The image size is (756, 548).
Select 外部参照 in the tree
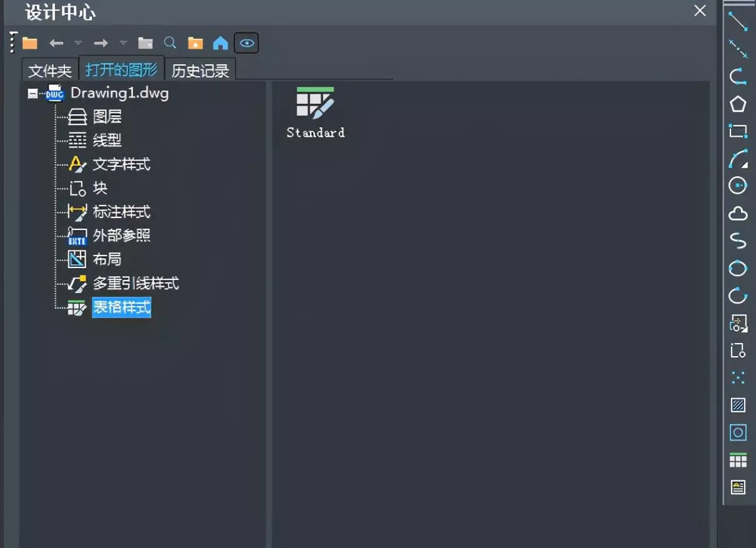click(x=121, y=236)
